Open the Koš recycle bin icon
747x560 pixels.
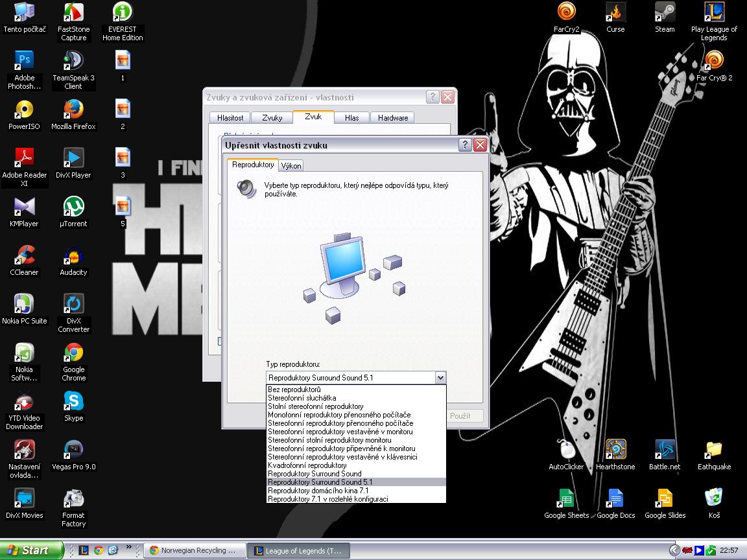click(x=714, y=500)
